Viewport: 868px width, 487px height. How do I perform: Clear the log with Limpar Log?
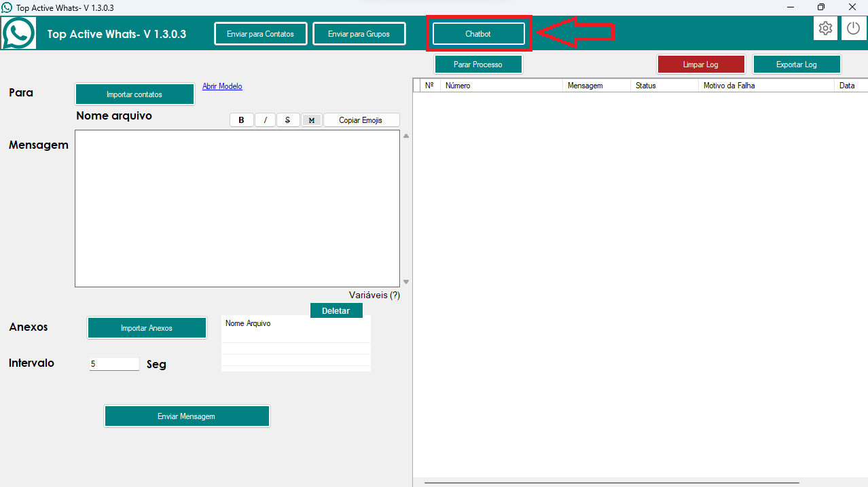coord(701,65)
